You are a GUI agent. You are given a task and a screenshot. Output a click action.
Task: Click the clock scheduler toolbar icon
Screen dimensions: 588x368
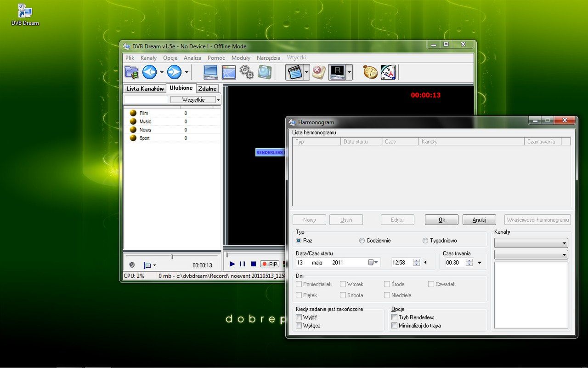click(x=388, y=72)
